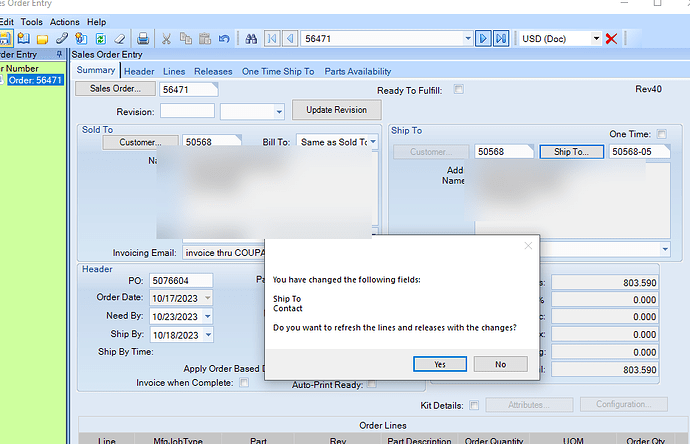Open the Actions menu

[x=65, y=22]
